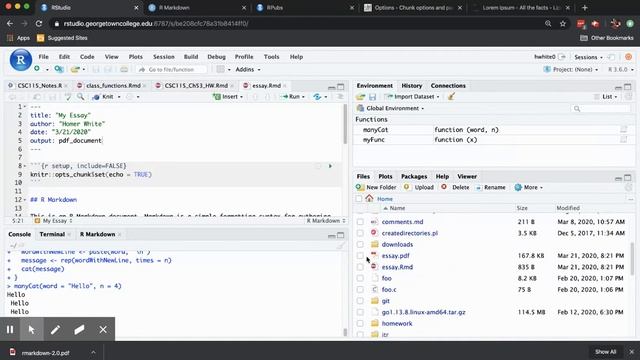640x360 pixels.
Task: Click the zoom magnifier icon in address bar
Action: [548, 24]
